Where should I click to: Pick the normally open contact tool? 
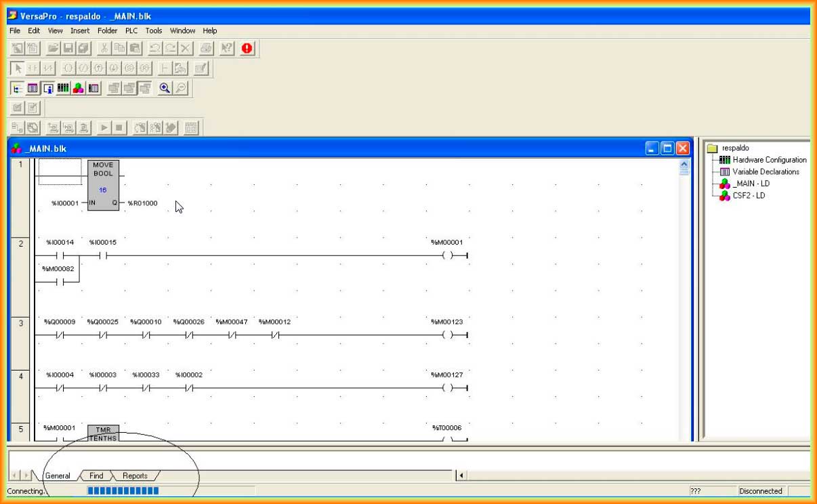pos(33,68)
